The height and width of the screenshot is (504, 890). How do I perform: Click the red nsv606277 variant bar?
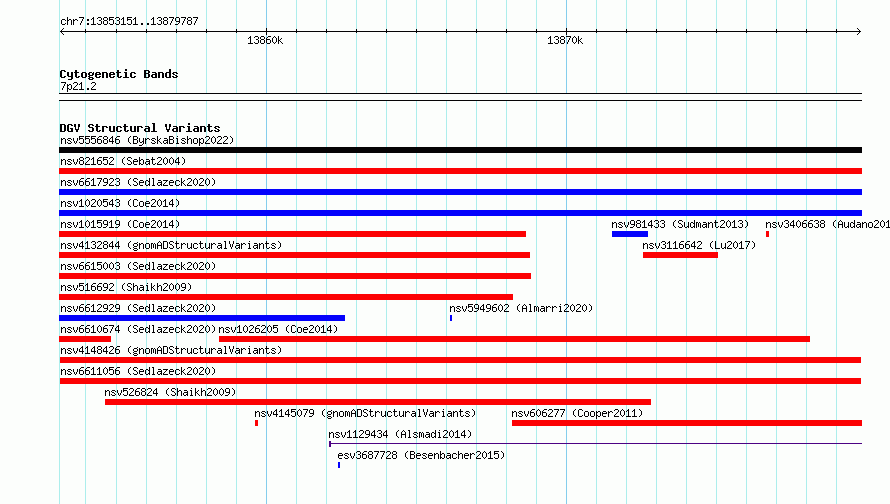tap(687, 423)
